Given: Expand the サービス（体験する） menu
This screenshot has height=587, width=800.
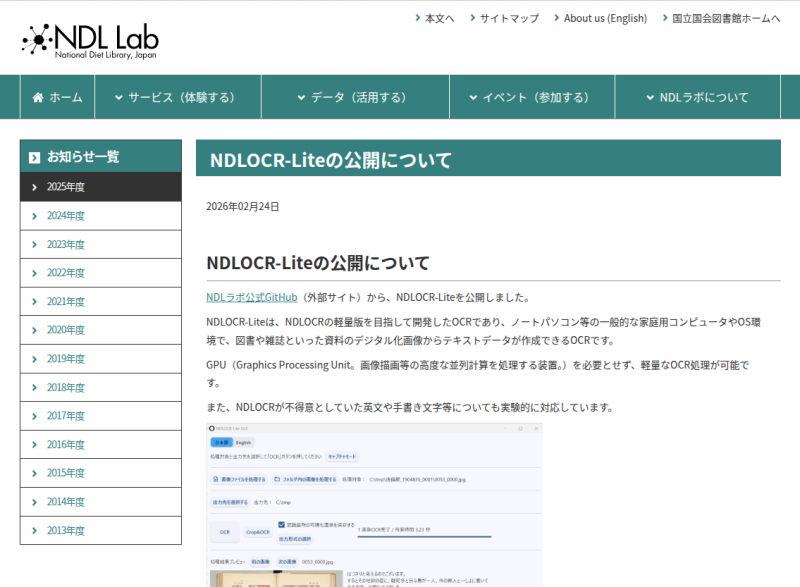Looking at the screenshot, I should tap(176, 97).
